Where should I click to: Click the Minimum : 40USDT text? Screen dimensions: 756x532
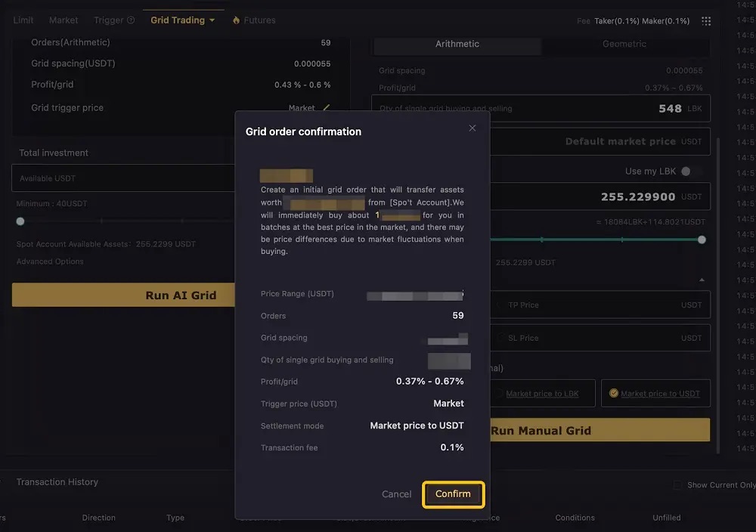[x=52, y=203]
